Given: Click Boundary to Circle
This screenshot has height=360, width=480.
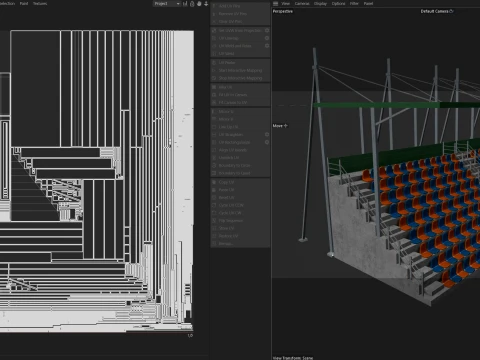Looking at the screenshot, I should tap(240, 165).
